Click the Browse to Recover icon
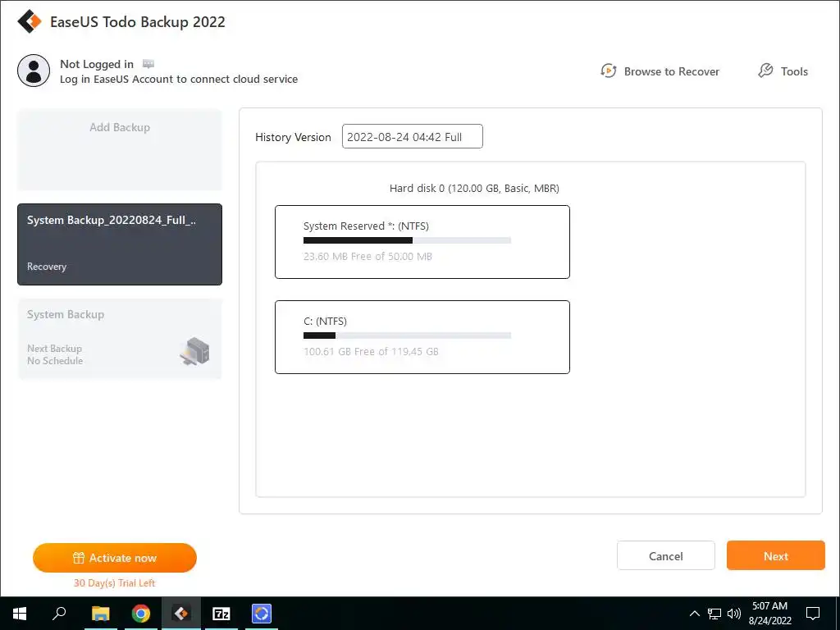This screenshot has height=630, width=840. pyautogui.click(x=609, y=71)
